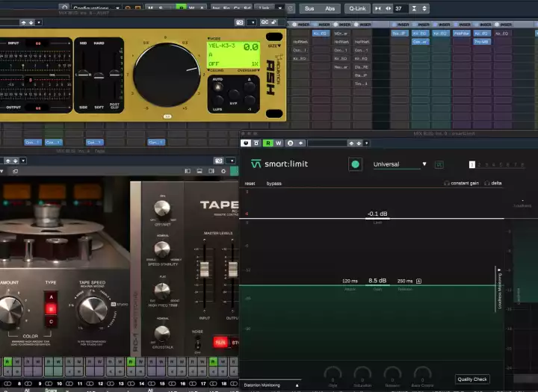The image size is (538, 392).
Task: Select smart:limit state slot 3
Action: pos(486,164)
